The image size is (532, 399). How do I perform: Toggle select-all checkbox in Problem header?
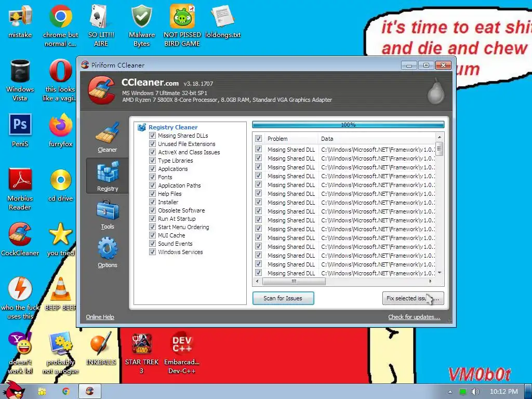[x=258, y=138]
